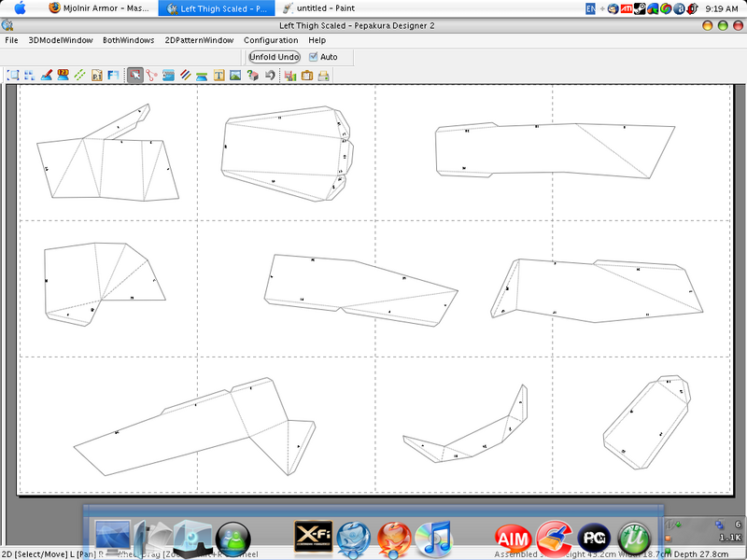This screenshot has width=747, height=560.
Task: Open the PCG dock icon
Action: 594,539
